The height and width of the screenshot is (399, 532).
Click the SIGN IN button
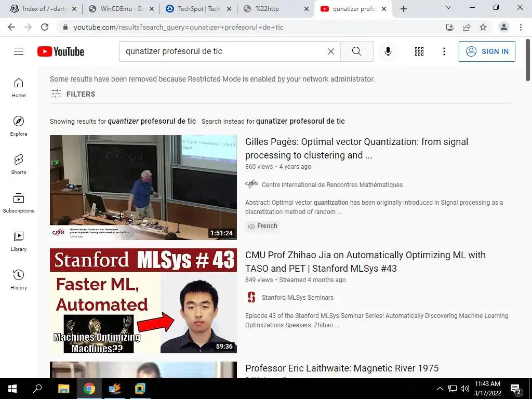(x=487, y=51)
